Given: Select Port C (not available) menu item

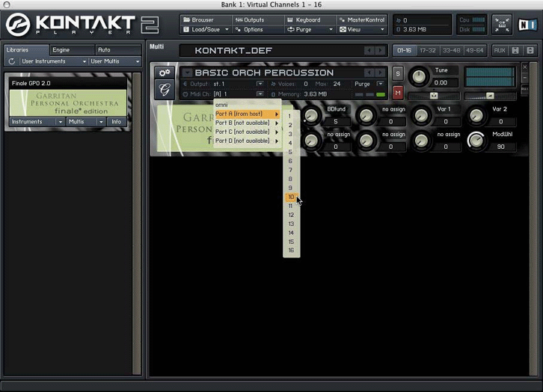Looking at the screenshot, I should coord(247,132).
